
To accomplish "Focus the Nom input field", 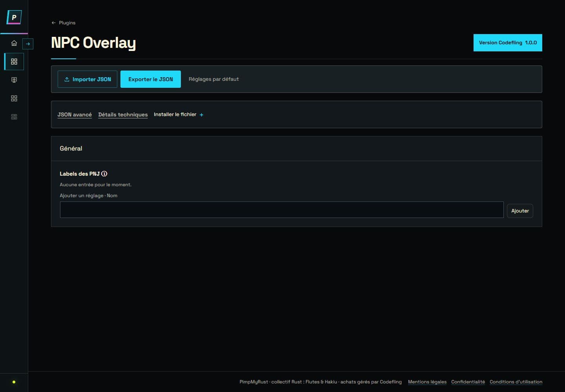I will (x=282, y=210).
